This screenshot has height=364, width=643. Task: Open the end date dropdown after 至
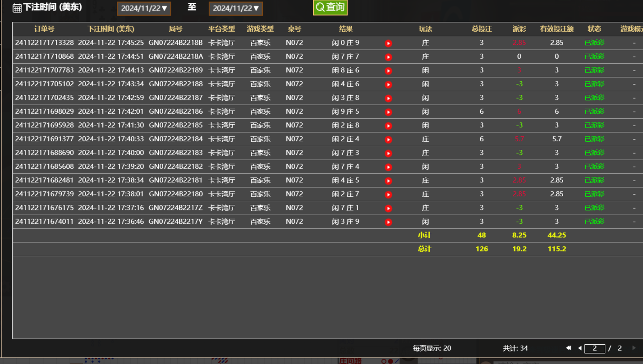pyautogui.click(x=236, y=8)
